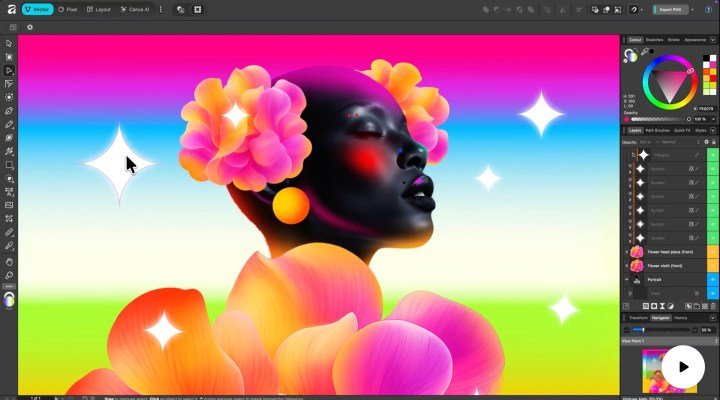720x400 pixels.
Task: Click the add pixel layer checker icon
Action: (x=705, y=306)
